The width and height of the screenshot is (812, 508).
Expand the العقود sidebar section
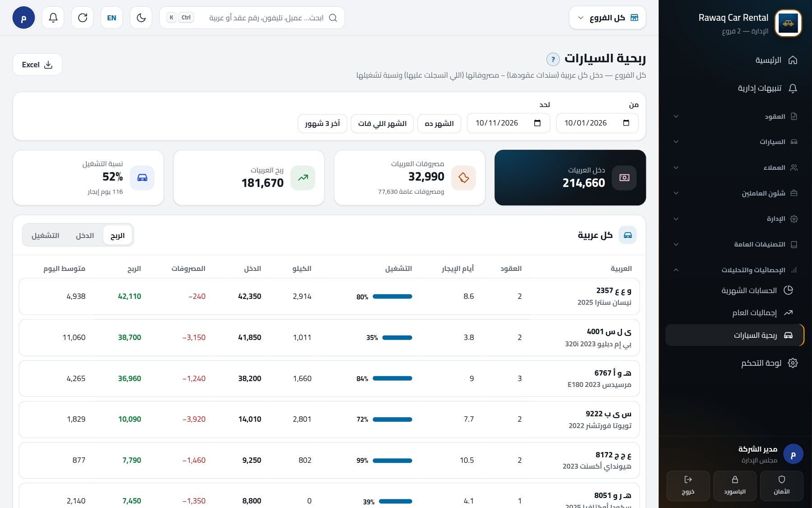(x=735, y=117)
